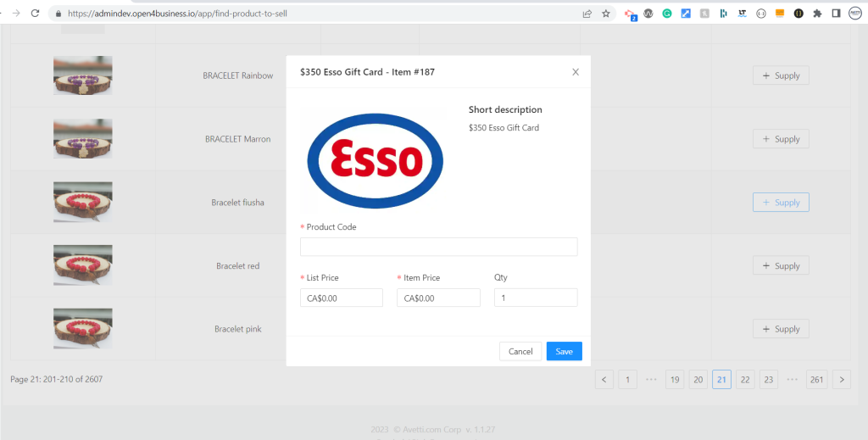This screenshot has height=440, width=868.
Task: Close the Esso Gift Card dialog
Action: pyautogui.click(x=576, y=72)
